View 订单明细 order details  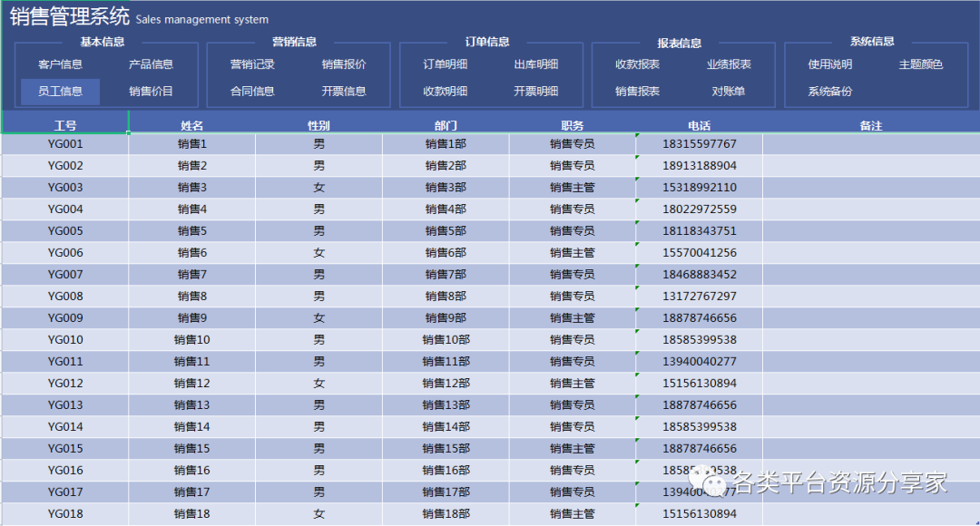tap(446, 64)
